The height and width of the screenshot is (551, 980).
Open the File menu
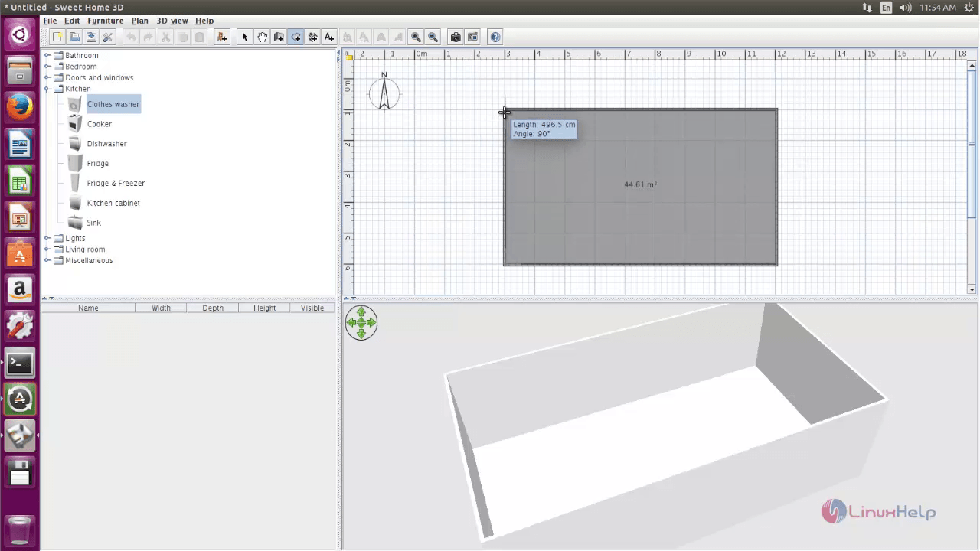click(50, 21)
